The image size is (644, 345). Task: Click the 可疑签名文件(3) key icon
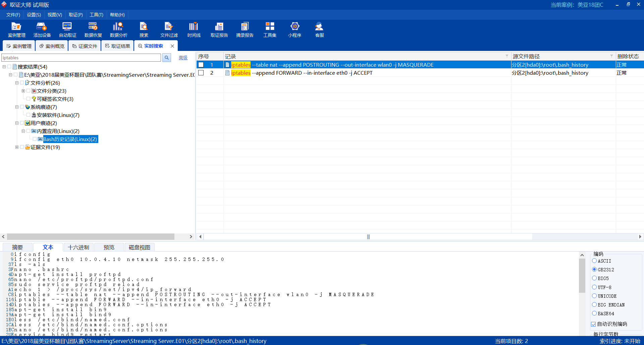click(x=34, y=99)
